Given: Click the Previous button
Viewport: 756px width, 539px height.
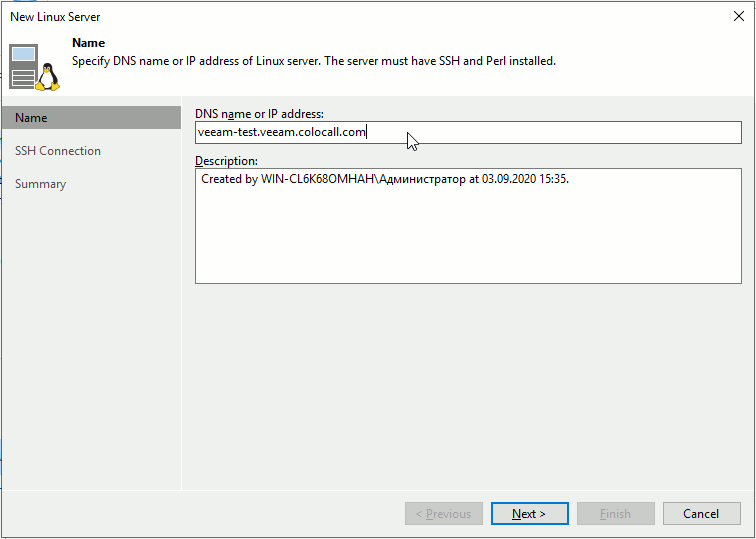Looking at the screenshot, I should point(443,514).
